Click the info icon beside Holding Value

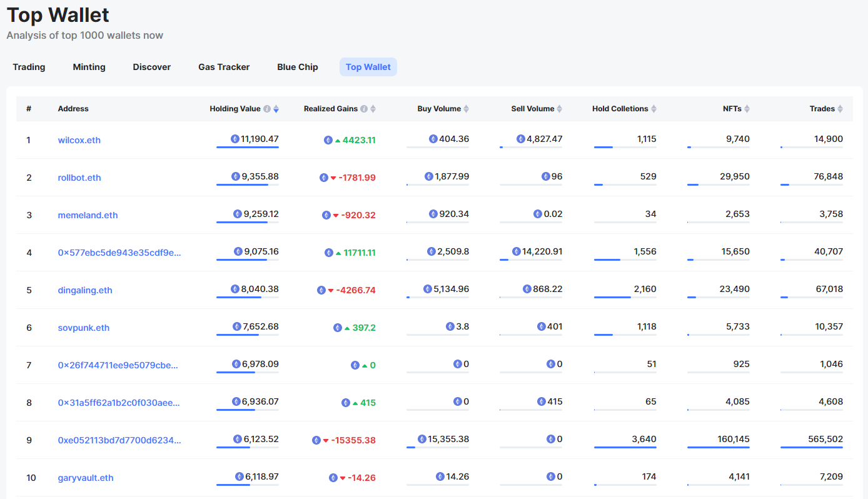click(x=267, y=109)
